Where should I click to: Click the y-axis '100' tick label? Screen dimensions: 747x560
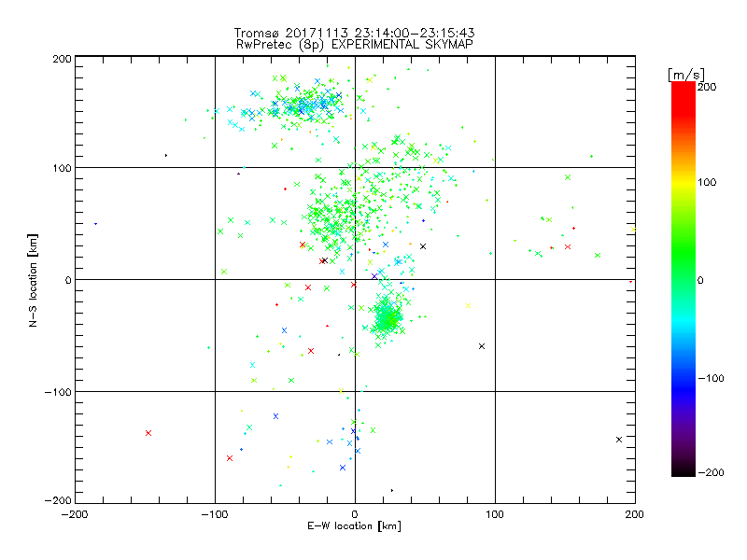[x=62, y=168]
